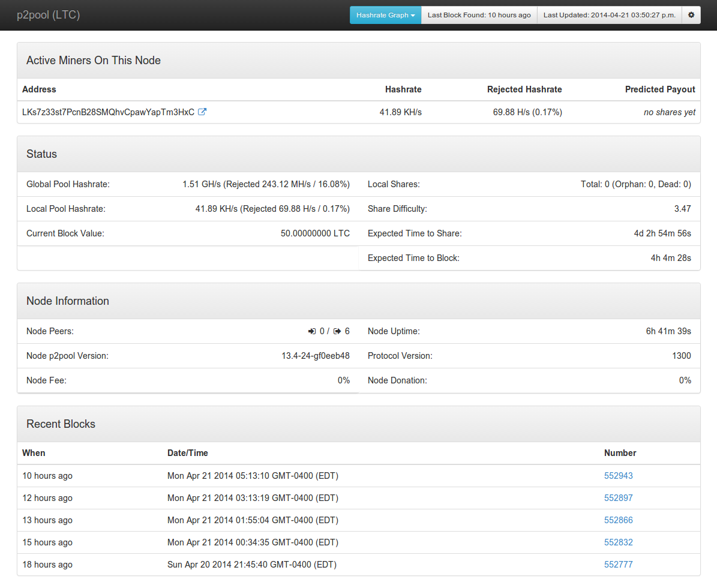The height and width of the screenshot is (588, 717).
Task: Click the Hashrate column header
Action: [403, 89]
